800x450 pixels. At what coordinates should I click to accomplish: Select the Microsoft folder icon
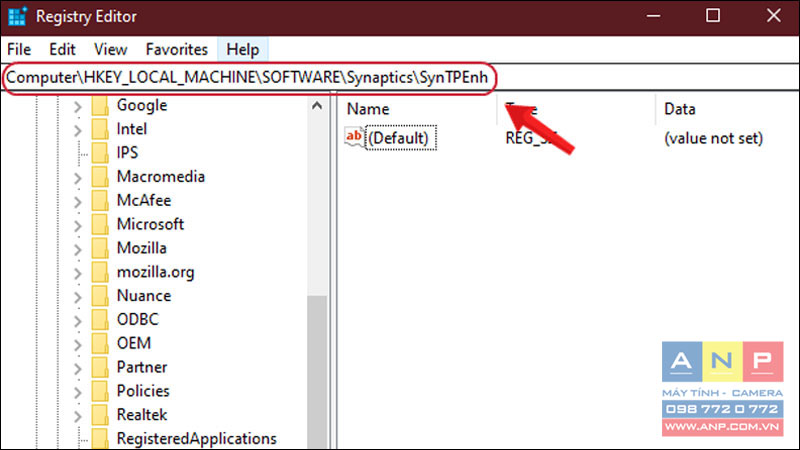[100, 224]
